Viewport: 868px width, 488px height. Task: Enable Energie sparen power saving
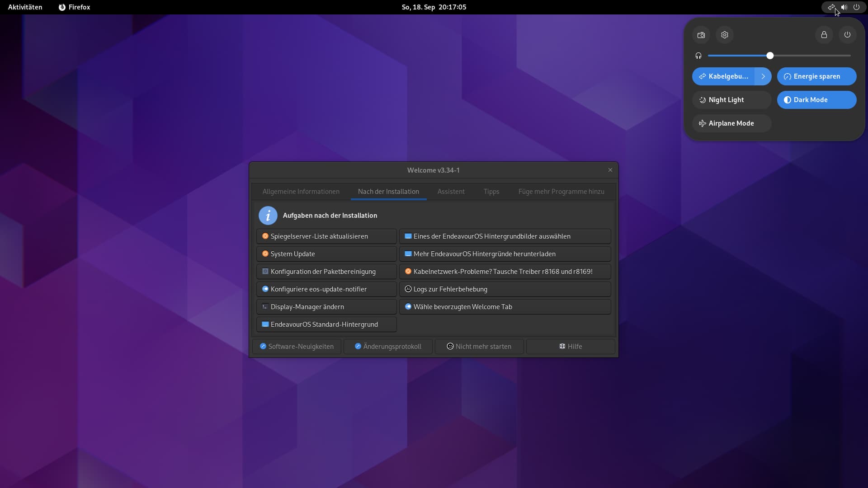click(817, 76)
